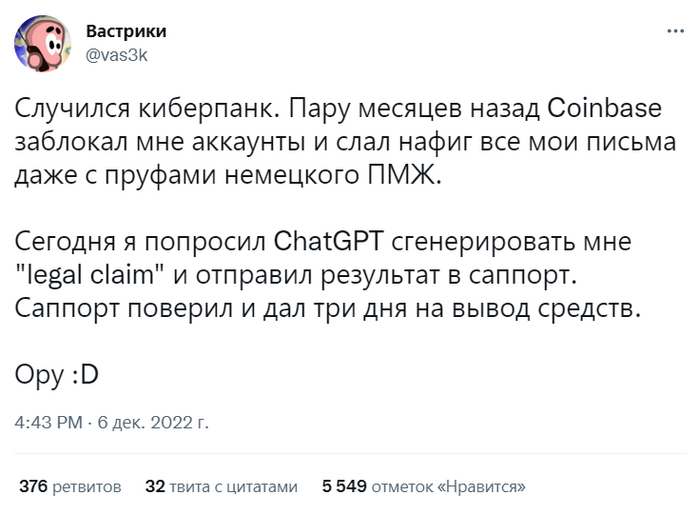Image resolution: width=700 pixels, height=515 pixels.
Task: Click the 4:43 PM timestamp
Action: pyautogui.click(x=49, y=422)
